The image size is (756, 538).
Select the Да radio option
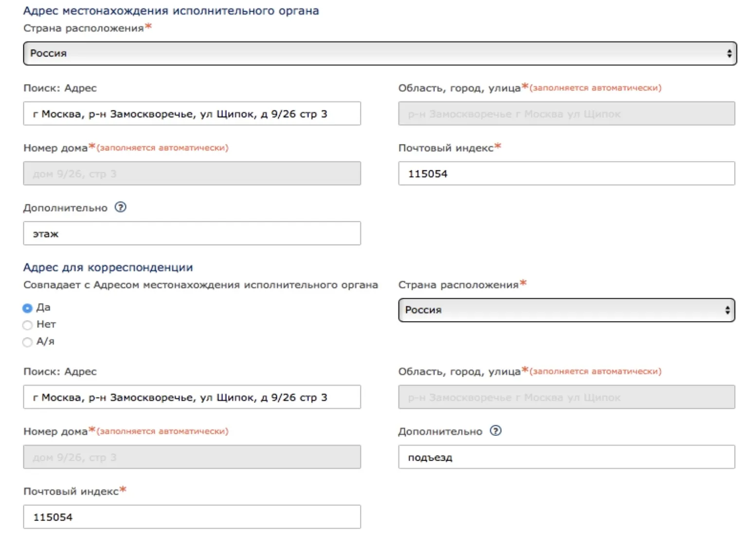[x=28, y=308]
